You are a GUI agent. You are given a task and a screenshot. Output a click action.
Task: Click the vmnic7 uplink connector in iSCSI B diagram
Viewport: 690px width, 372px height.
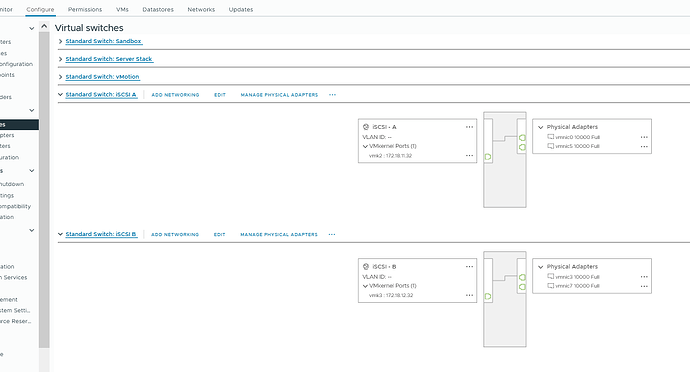click(x=522, y=287)
